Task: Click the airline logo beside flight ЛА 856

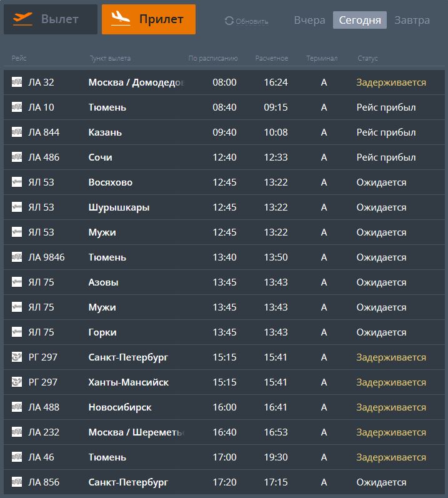Action: click(17, 482)
